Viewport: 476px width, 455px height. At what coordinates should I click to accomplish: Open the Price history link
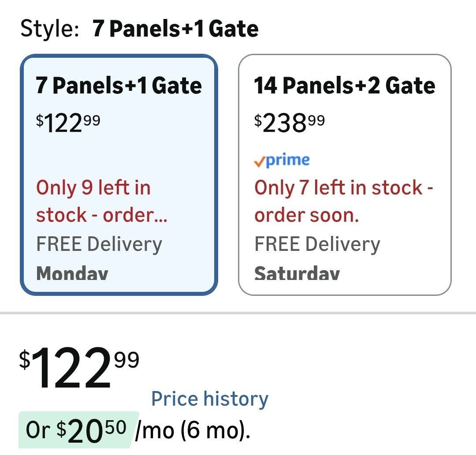(x=210, y=399)
